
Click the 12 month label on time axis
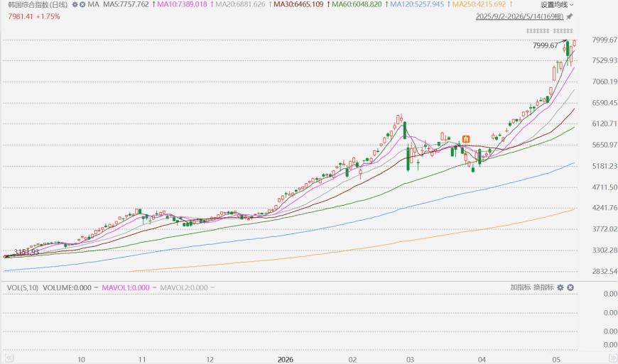(x=210, y=359)
